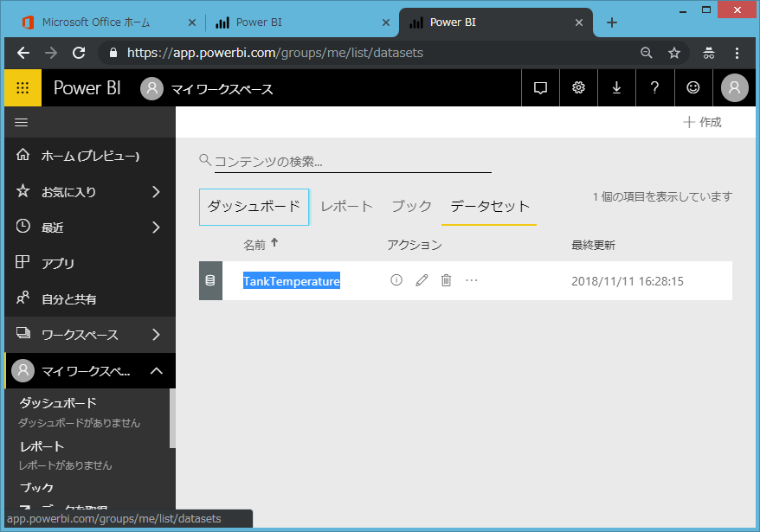This screenshot has width=760, height=532.
Task: Click the info icon for TankTemperature
Action: pyautogui.click(x=396, y=280)
